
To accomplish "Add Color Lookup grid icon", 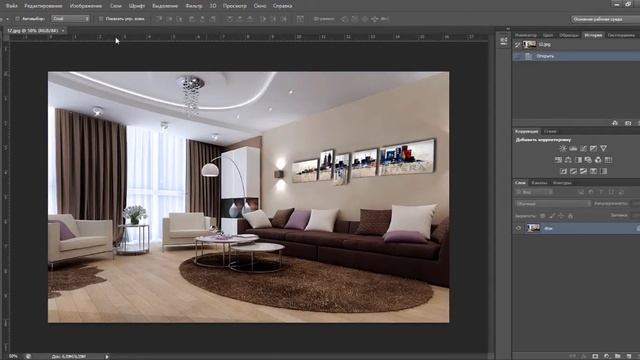I will (x=608, y=160).
